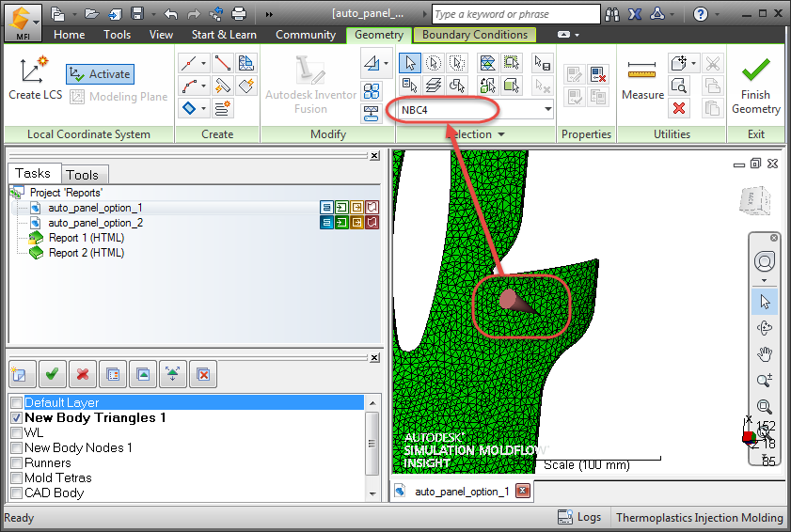Click the Create LCS tool
This screenshot has height=532, width=791.
point(35,79)
